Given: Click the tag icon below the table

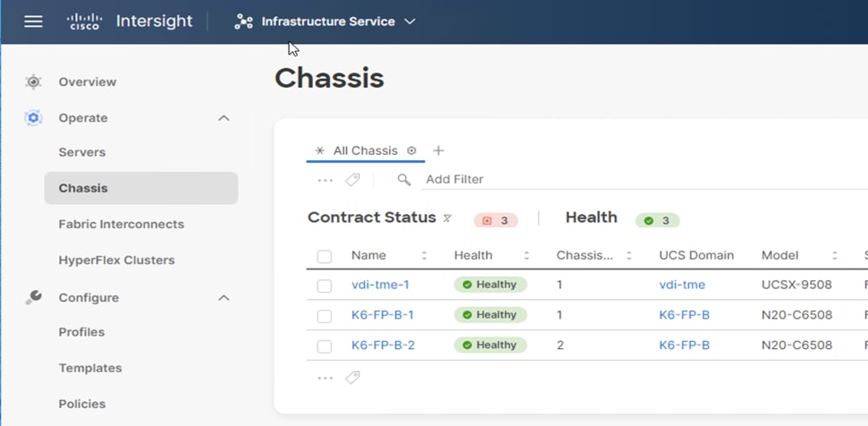Looking at the screenshot, I should click(x=352, y=378).
